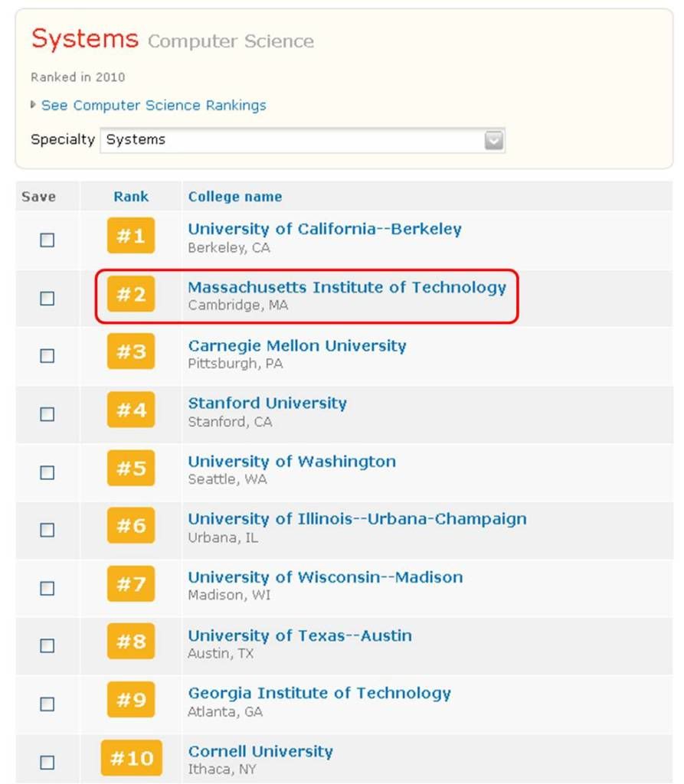Open the Stanford University link
The height and width of the screenshot is (784, 684).
point(267,403)
